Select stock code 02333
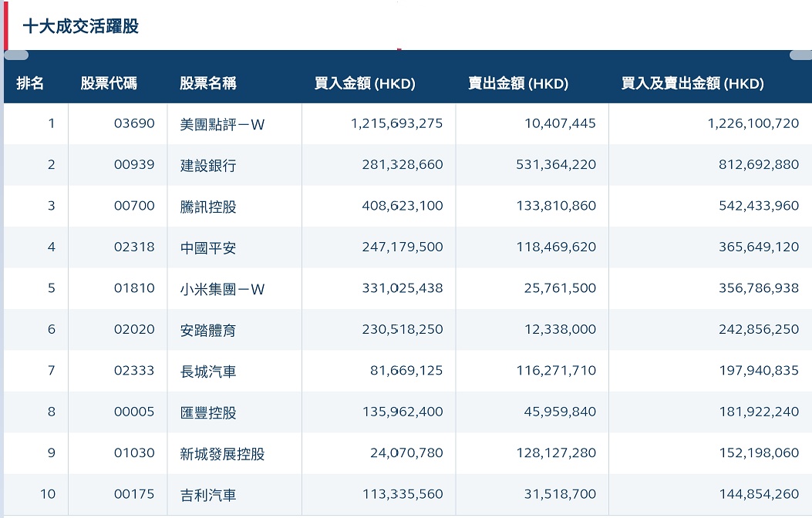Viewport: 812px width, 518px height. tap(134, 371)
